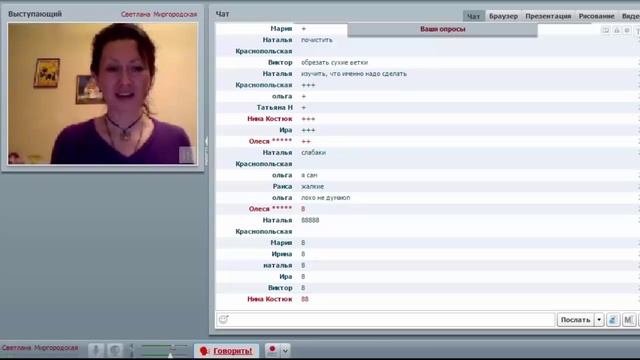Click Мария name on '+' row
The image size is (640, 360).
[281, 29]
